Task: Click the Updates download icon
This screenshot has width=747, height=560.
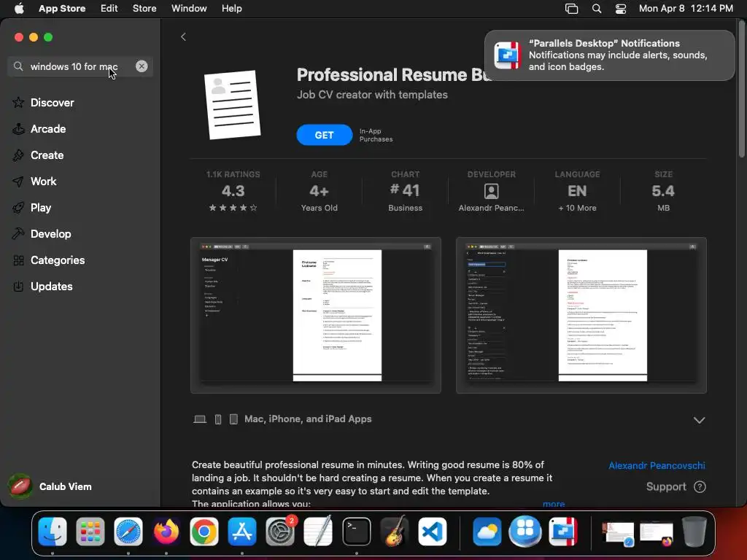Action: tap(18, 286)
